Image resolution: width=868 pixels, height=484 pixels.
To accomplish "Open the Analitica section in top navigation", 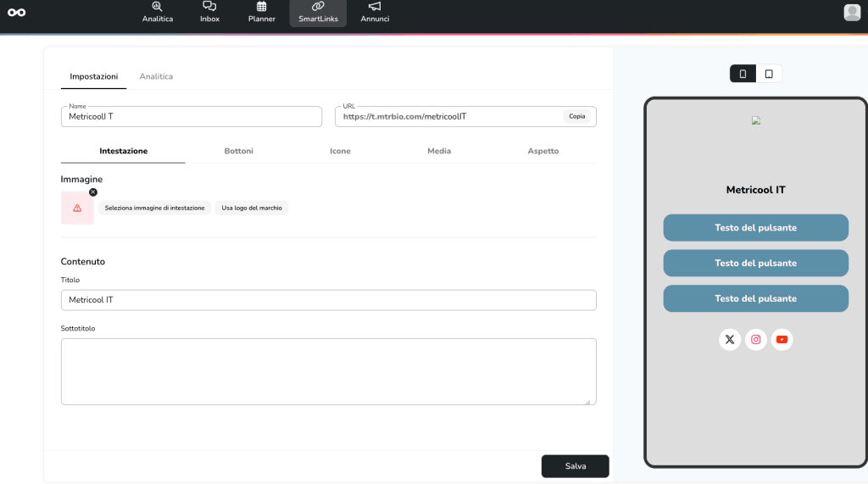I will [157, 12].
